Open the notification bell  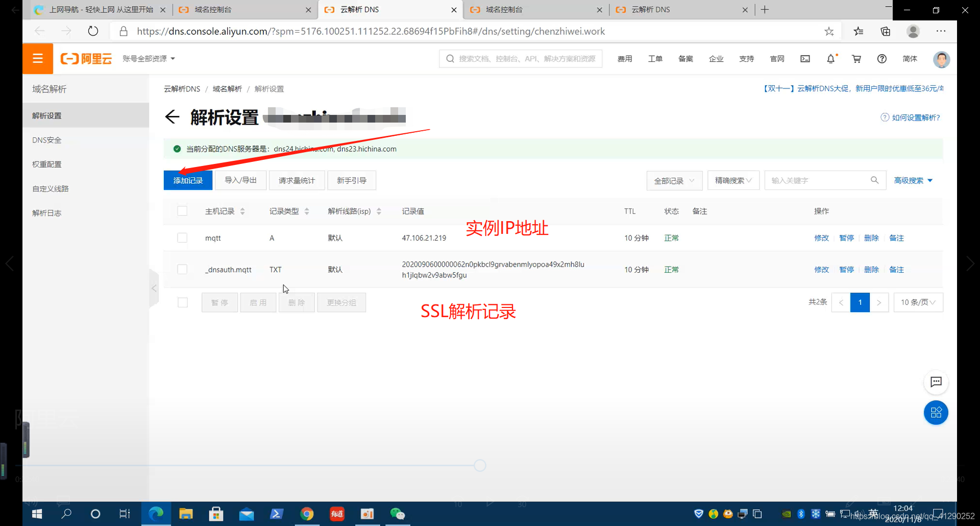point(831,59)
